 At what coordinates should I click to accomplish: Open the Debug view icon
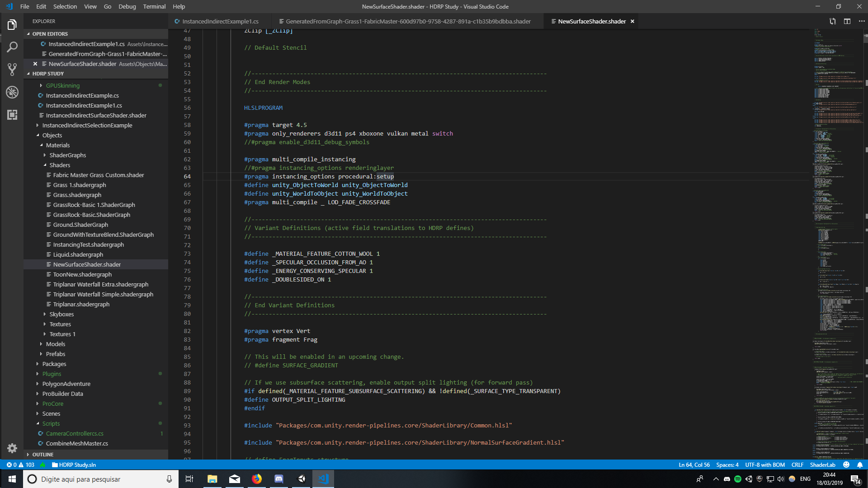tap(12, 92)
